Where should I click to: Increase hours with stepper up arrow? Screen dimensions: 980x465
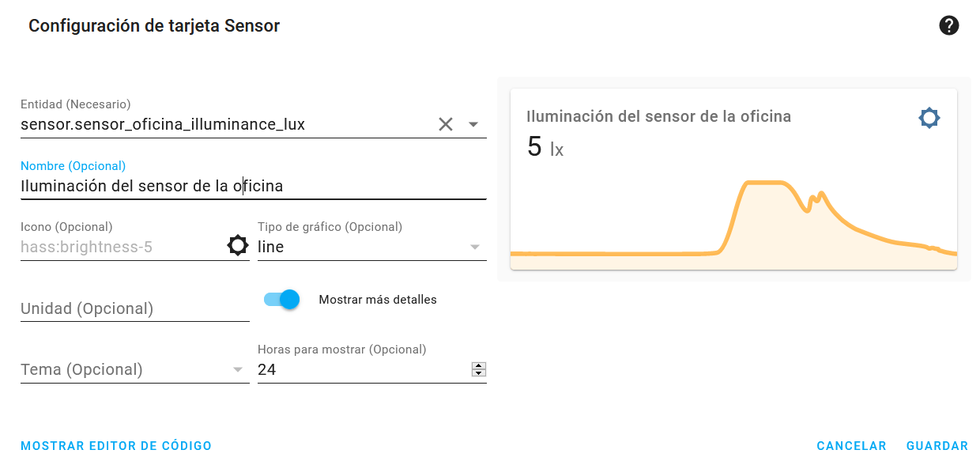[x=478, y=365]
